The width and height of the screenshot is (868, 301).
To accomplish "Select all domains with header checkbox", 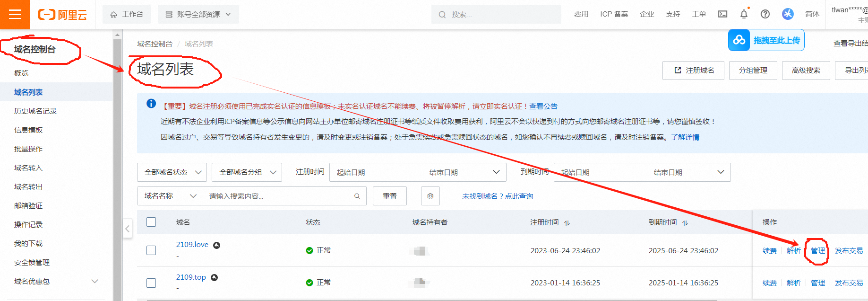I will [x=151, y=222].
